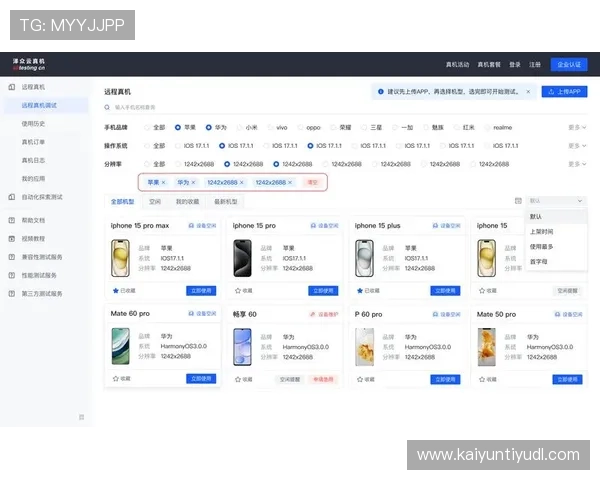Click 登录 in top navigation

coord(515,65)
